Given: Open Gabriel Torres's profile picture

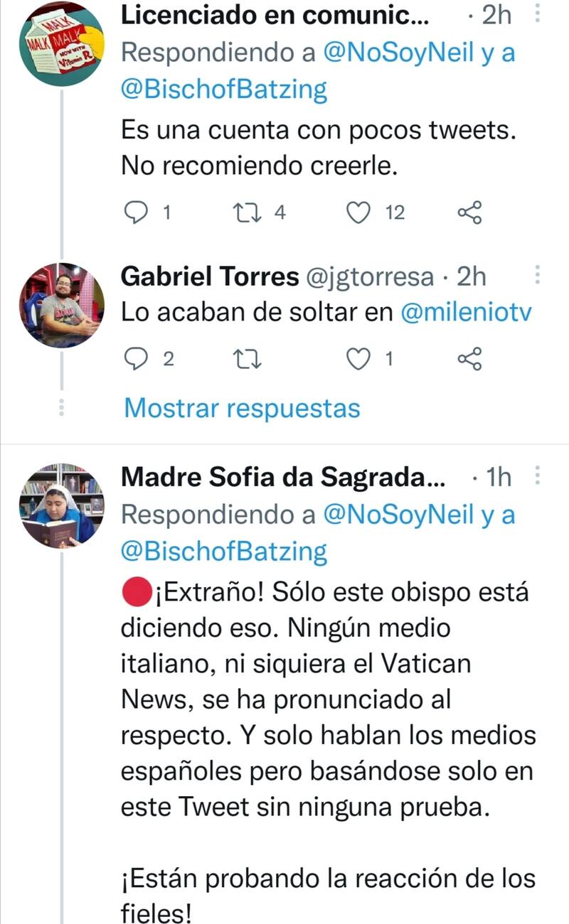Looking at the screenshot, I should click(61, 305).
